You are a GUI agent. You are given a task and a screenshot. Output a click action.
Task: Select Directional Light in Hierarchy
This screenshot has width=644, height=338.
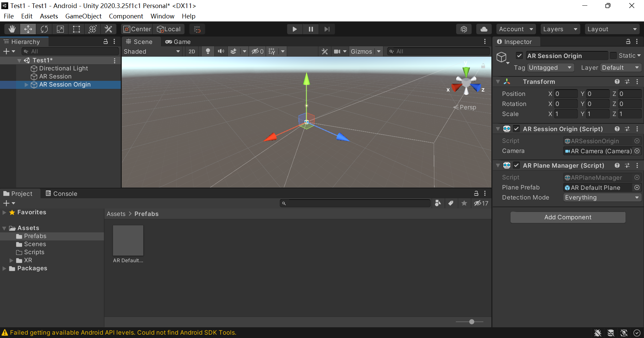[x=63, y=68]
